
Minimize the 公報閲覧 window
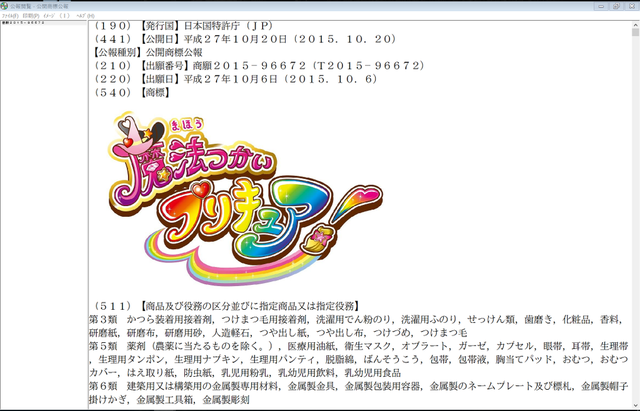(601, 6)
